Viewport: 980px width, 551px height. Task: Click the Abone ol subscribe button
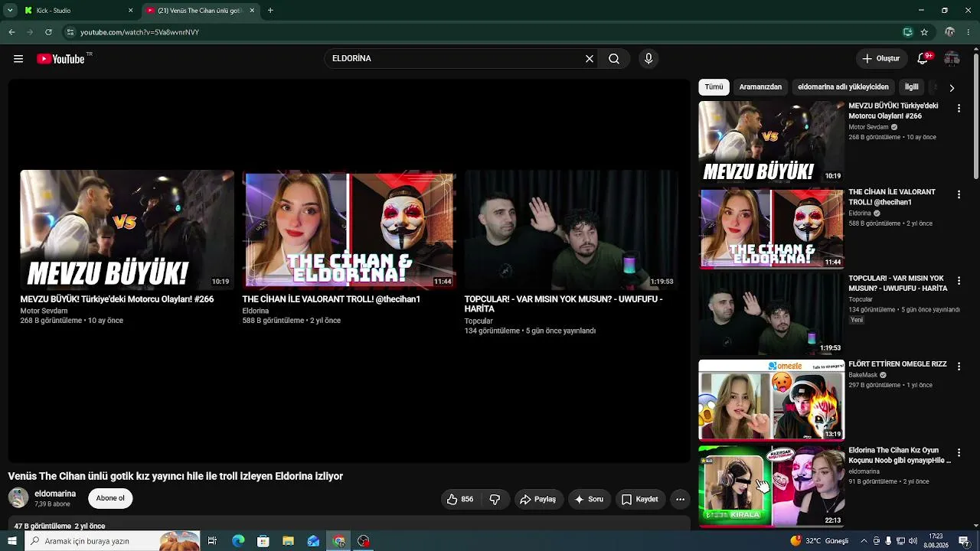click(x=110, y=498)
